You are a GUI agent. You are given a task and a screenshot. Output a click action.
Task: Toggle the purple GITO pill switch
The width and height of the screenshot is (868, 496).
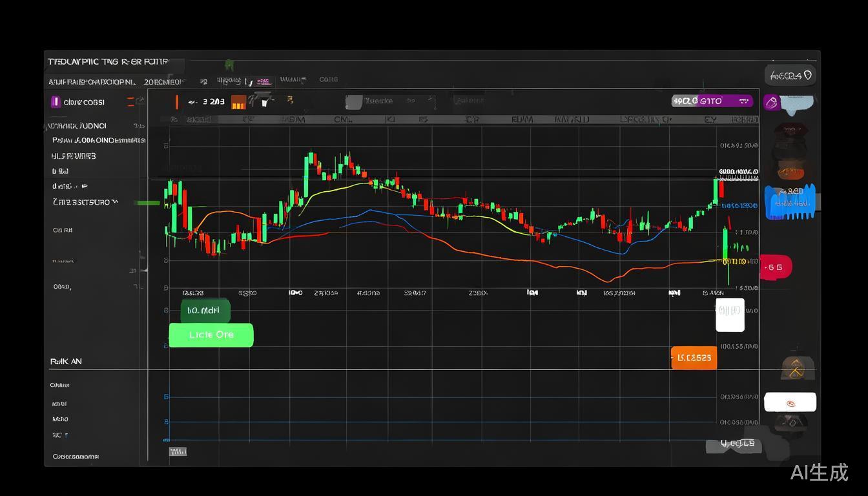tap(712, 101)
